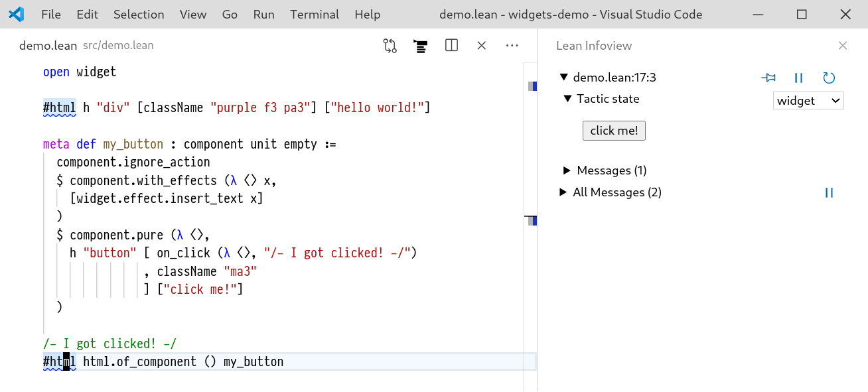
Task: Close the demo.lean editor tab
Action: (x=482, y=46)
